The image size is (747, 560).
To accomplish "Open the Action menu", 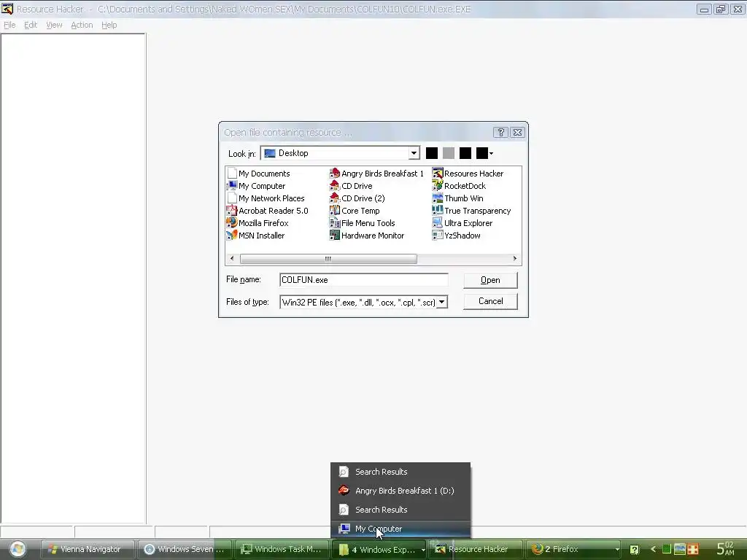I will coord(82,25).
